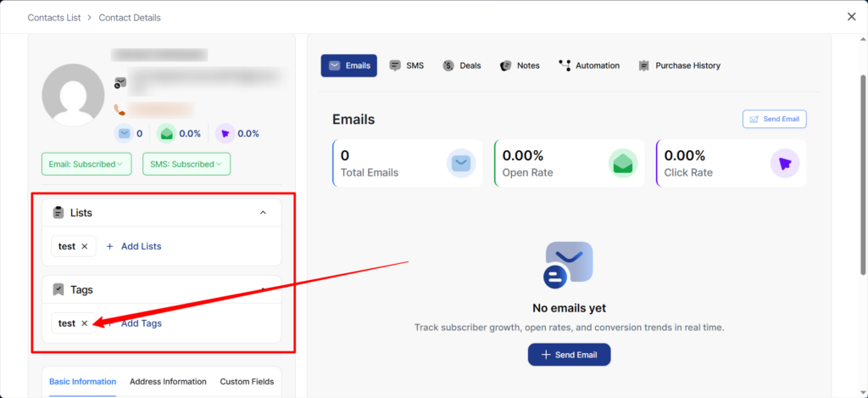Click the Add Lists link

(134, 246)
